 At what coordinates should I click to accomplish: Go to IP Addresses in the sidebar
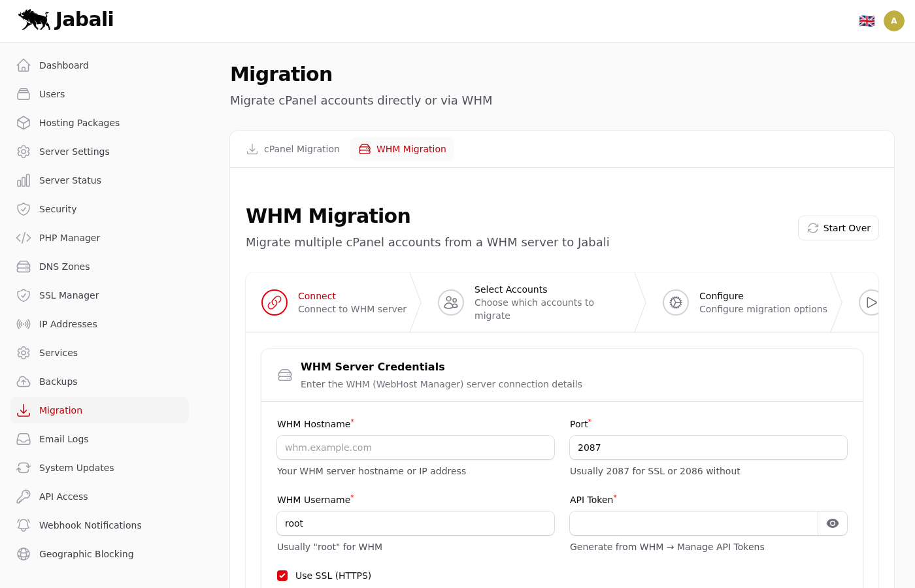pos(68,324)
